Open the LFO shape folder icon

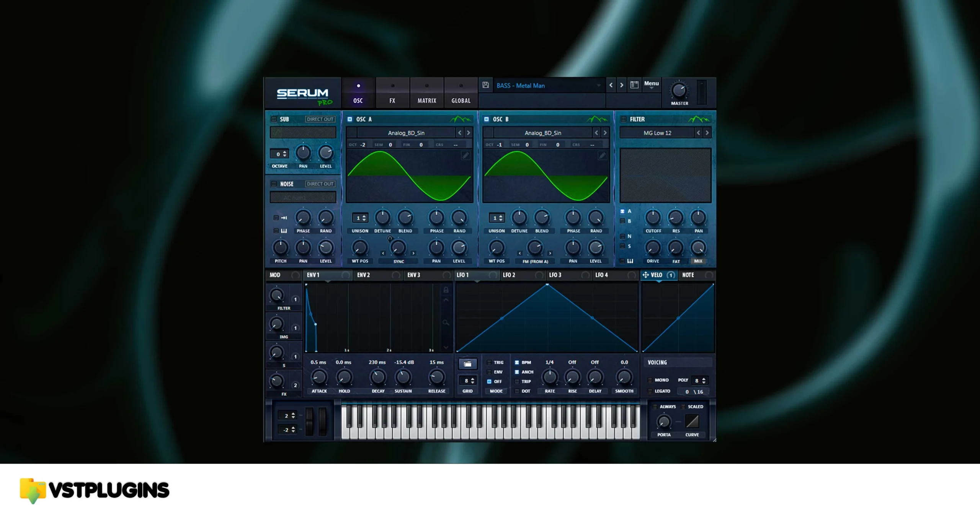468,364
